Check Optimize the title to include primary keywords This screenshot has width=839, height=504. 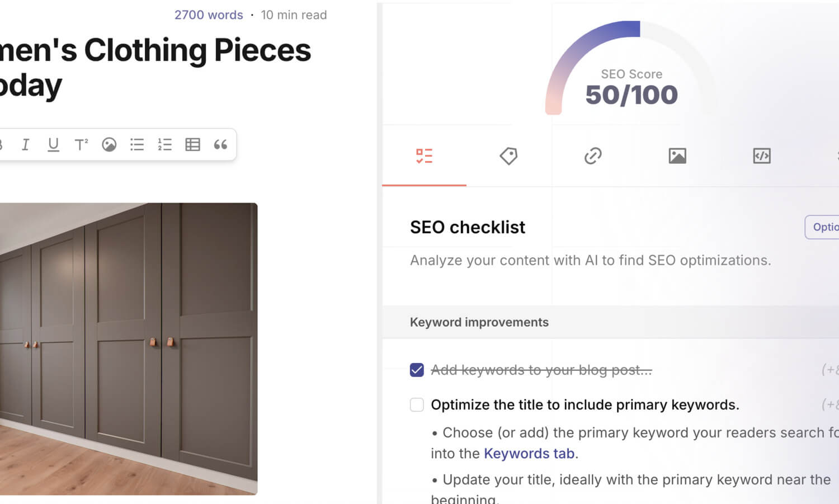coord(417,404)
